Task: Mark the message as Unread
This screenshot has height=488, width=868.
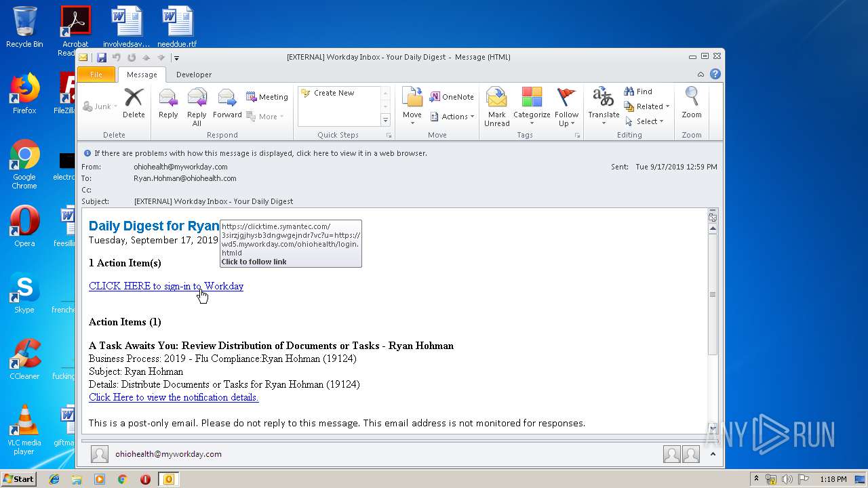Action: (x=496, y=107)
